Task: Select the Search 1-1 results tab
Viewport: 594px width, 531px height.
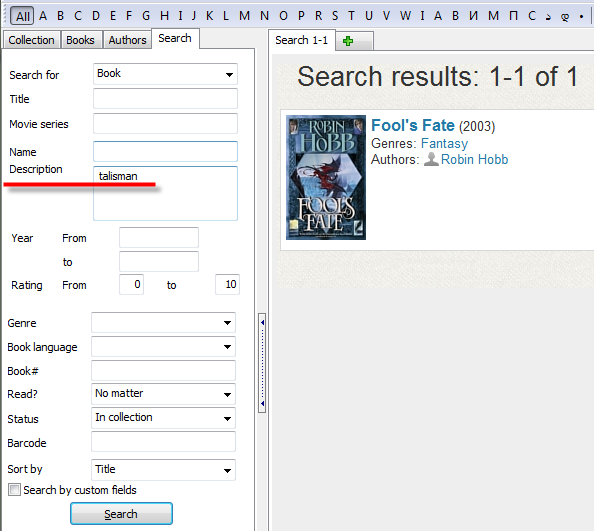Action: point(302,40)
